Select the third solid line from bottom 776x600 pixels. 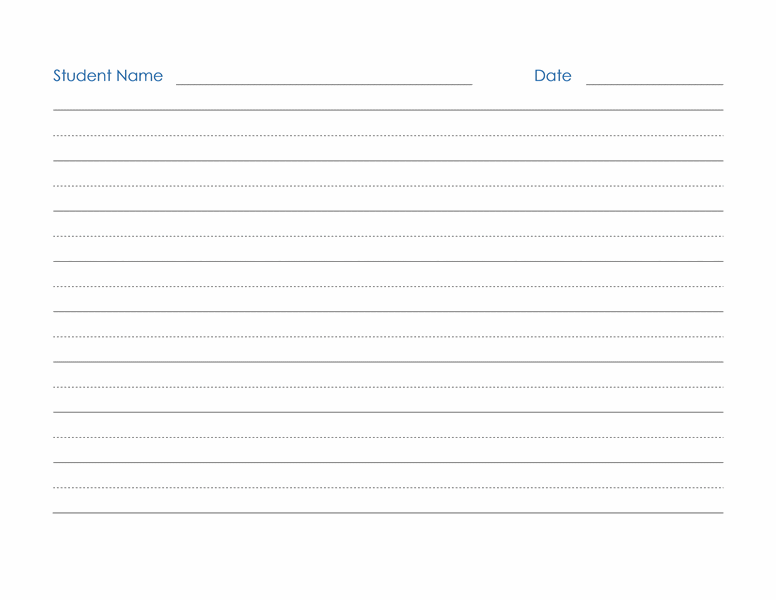(x=388, y=412)
